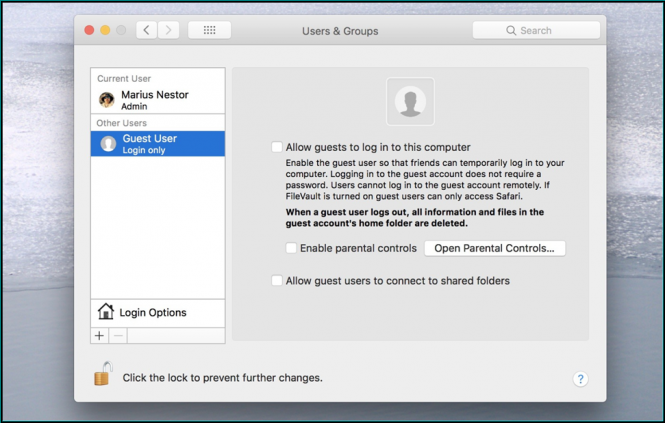Viewport: 665px width, 423px height.
Task: Click the magnifying glass in search field
Action: tap(511, 31)
